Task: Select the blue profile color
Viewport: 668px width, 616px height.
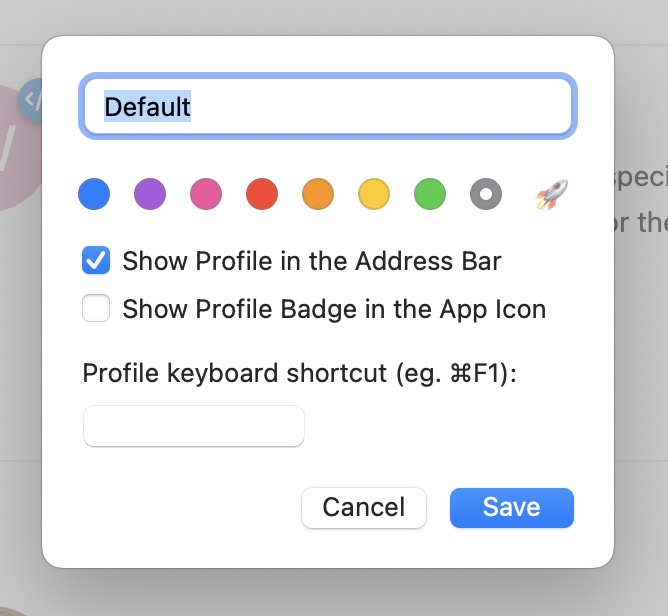Action: [94, 194]
